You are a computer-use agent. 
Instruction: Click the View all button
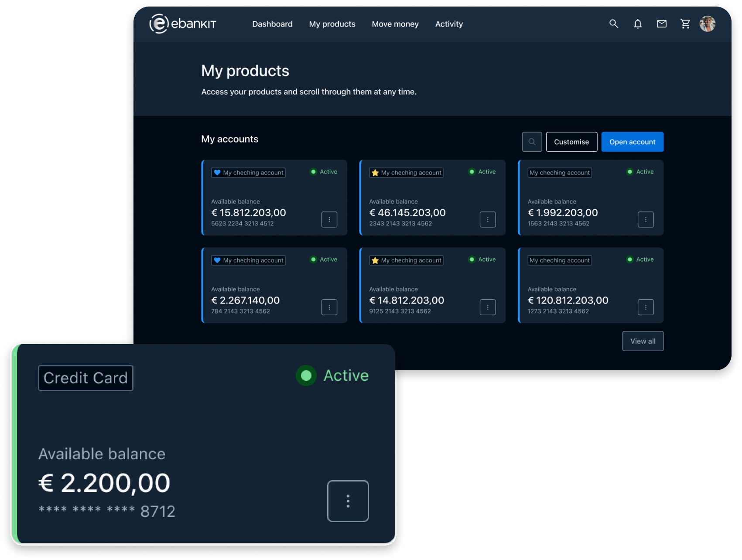pos(643,341)
